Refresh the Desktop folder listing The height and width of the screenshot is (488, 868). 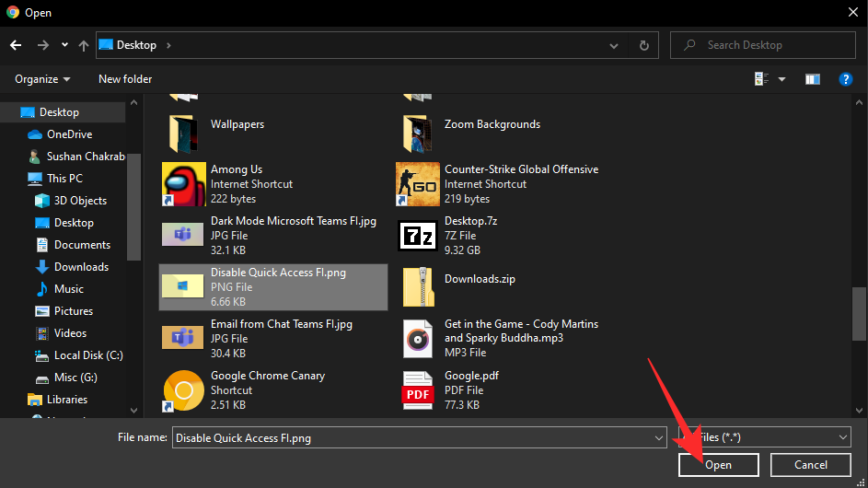click(x=644, y=45)
